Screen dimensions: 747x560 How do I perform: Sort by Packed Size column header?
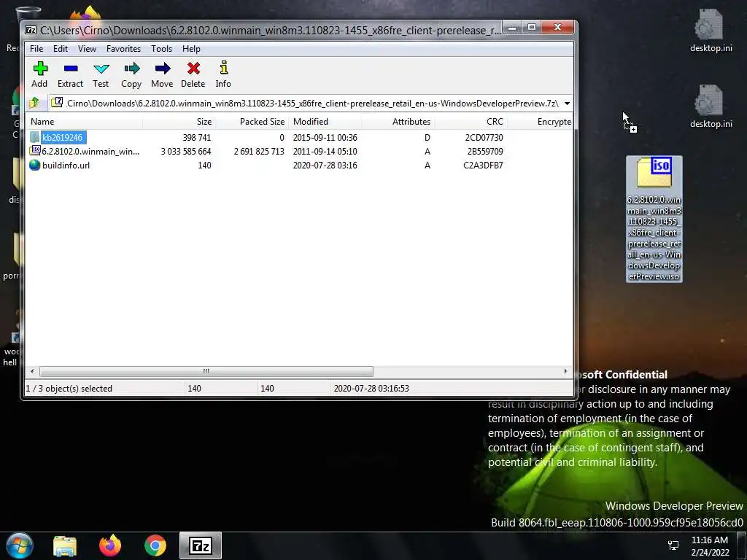252,122
